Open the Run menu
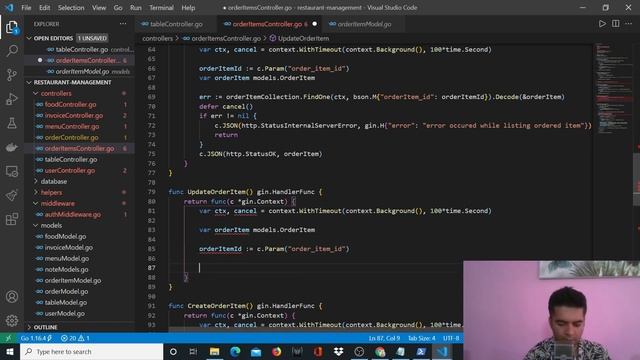 point(136,7)
